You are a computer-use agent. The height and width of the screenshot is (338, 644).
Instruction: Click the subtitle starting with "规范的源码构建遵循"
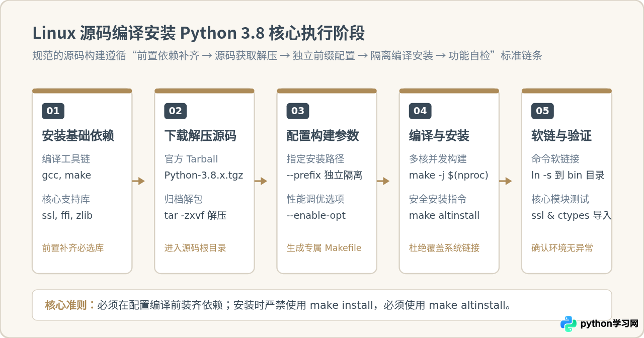(x=287, y=55)
